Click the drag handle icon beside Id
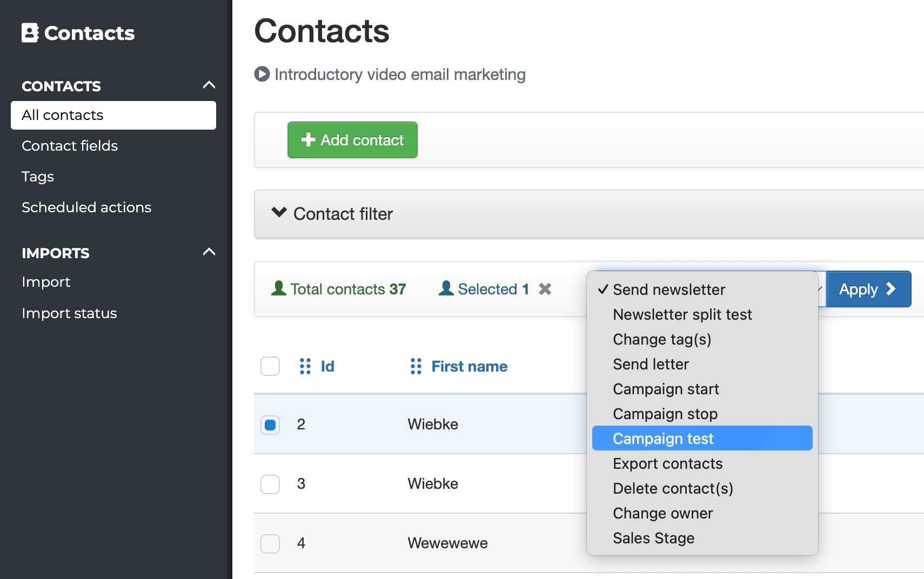 tap(305, 366)
